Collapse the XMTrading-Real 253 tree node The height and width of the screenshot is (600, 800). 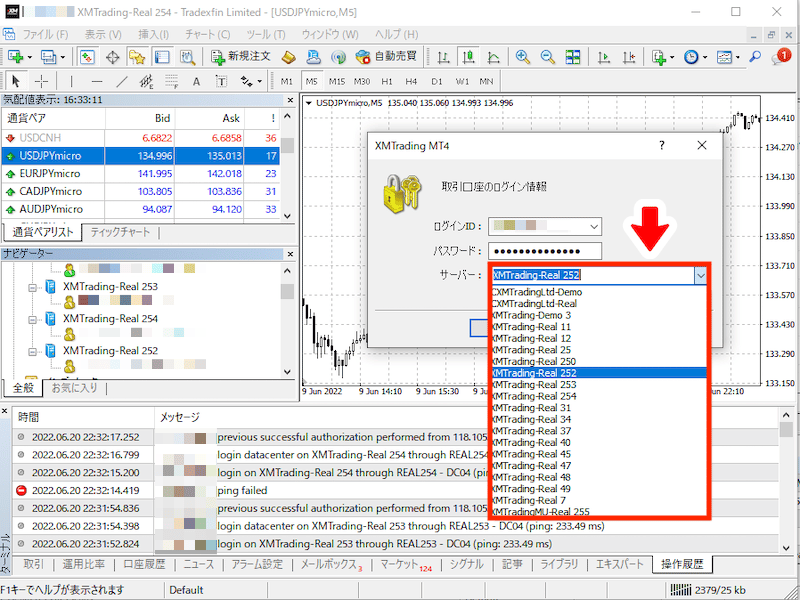(x=33, y=288)
